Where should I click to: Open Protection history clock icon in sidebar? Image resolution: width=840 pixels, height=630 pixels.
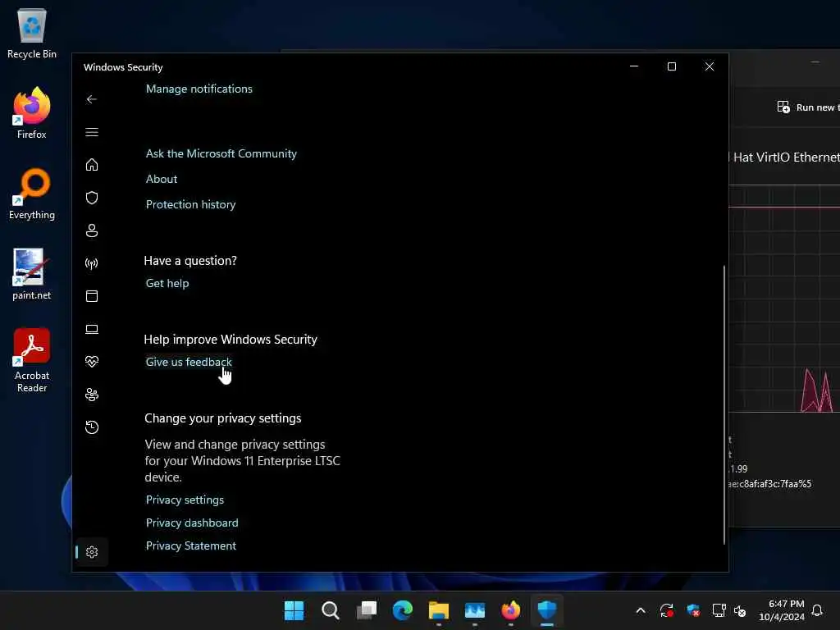[92, 427]
